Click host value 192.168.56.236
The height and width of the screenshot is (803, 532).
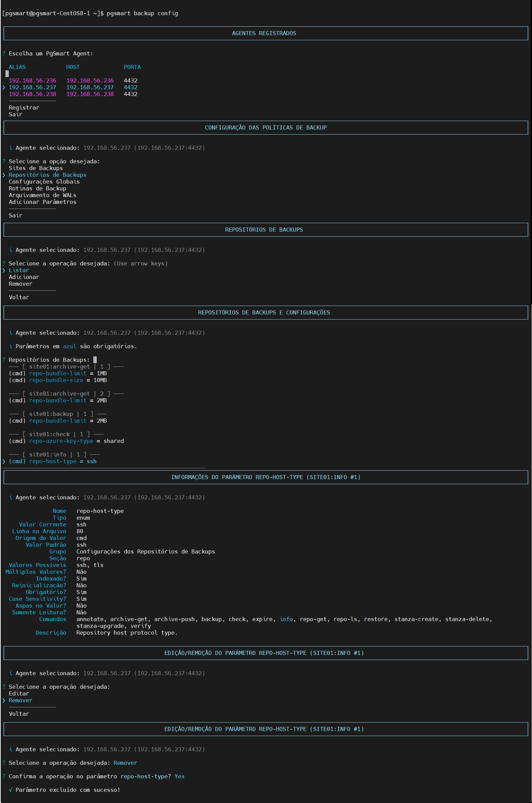tap(90, 80)
